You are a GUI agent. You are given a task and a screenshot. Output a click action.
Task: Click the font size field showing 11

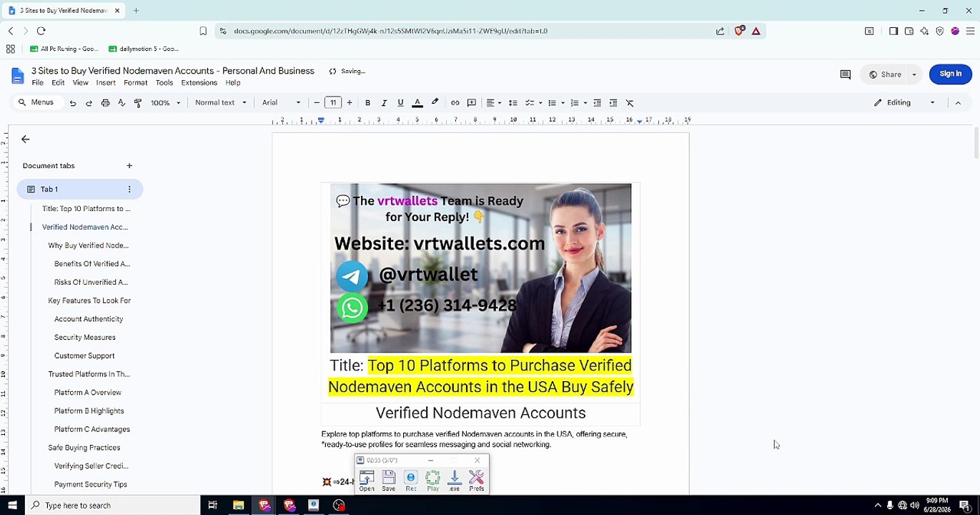click(x=333, y=103)
